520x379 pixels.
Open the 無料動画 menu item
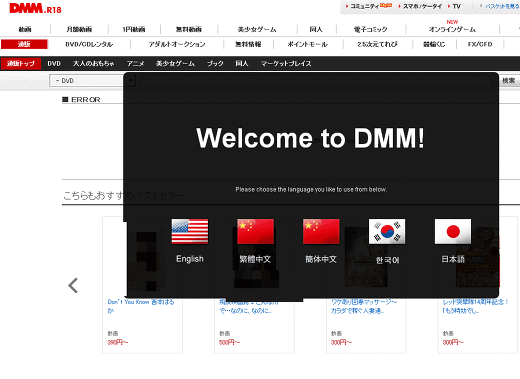coord(189,29)
